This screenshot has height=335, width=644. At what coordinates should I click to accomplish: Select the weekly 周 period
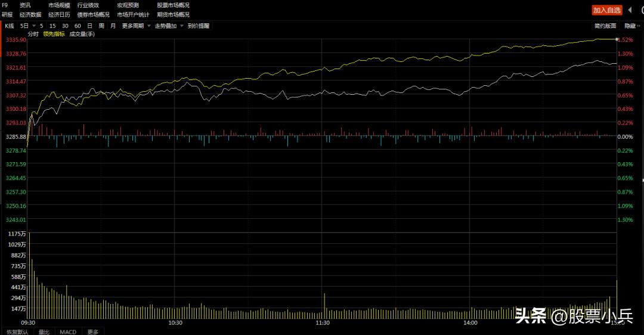tap(101, 26)
